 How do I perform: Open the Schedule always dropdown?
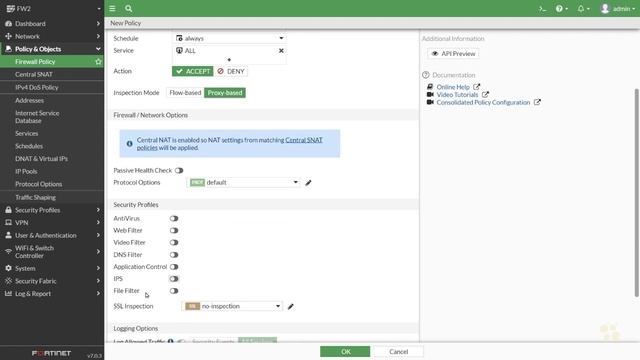229,38
